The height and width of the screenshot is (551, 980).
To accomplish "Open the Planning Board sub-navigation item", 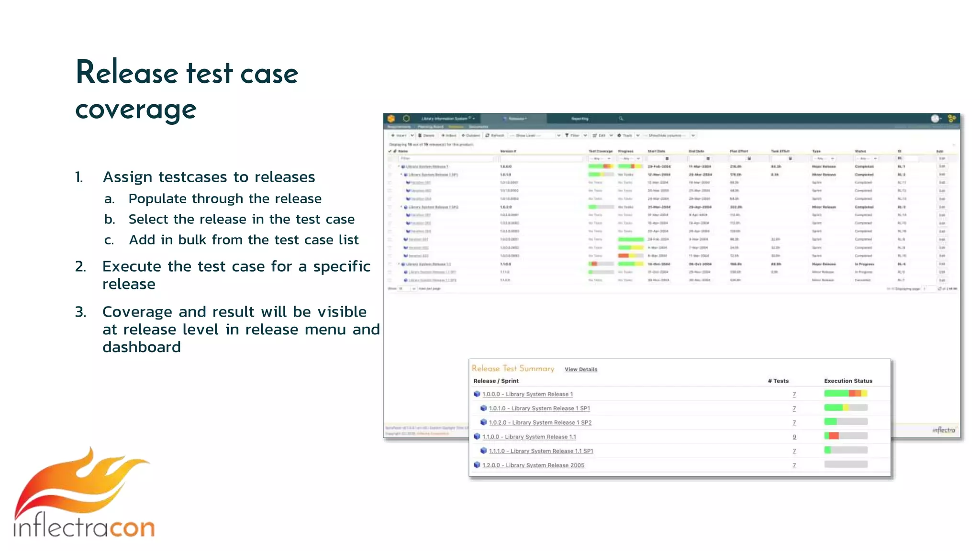I will (x=430, y=127).
